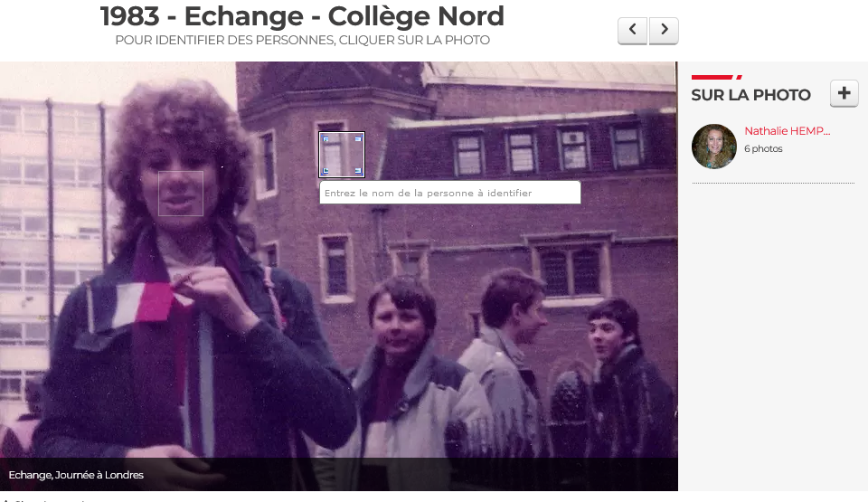Go to the previous photo arrow
The width and height of the screenshot is (868, 502).
pyautogui.click(x=632, y=31)
